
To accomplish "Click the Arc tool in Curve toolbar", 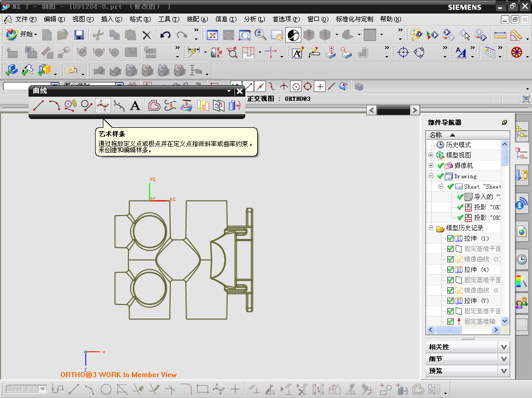I will [55, 106].
